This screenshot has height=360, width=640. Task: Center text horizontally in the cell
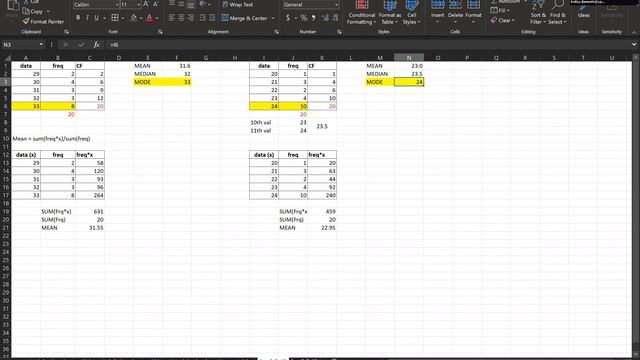pyautogui.click(x=181, y=18)
